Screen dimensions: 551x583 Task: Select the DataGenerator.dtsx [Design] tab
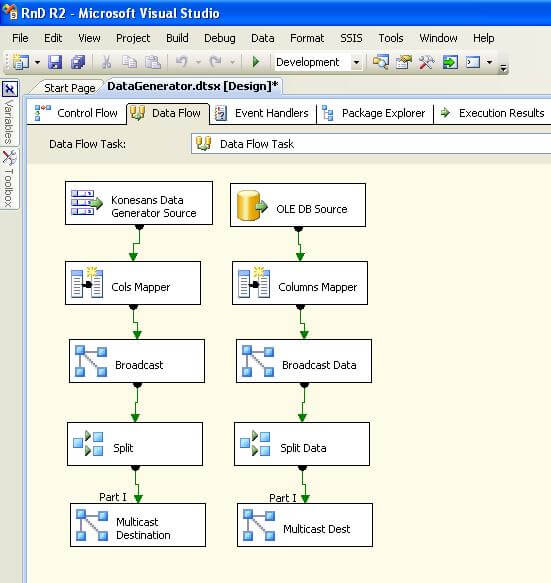pos(193,86)
